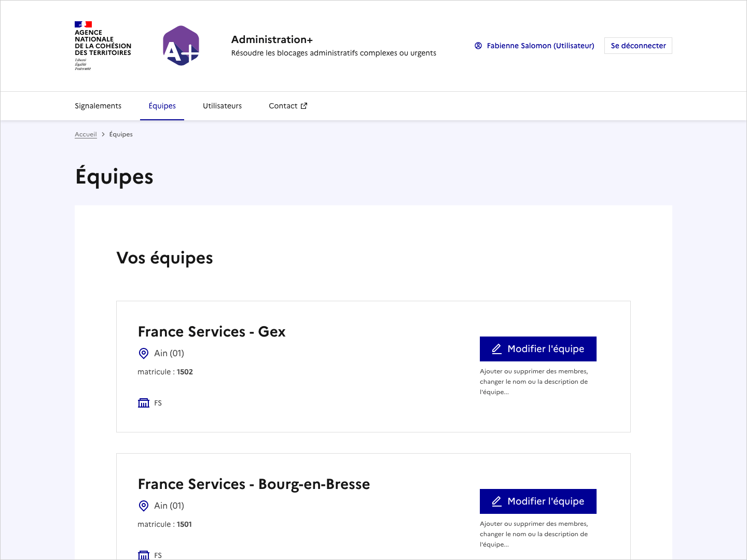Click the external link icon next to Contact
The width and height of the screenshot is (747, 560).
(x=303, y=105)
